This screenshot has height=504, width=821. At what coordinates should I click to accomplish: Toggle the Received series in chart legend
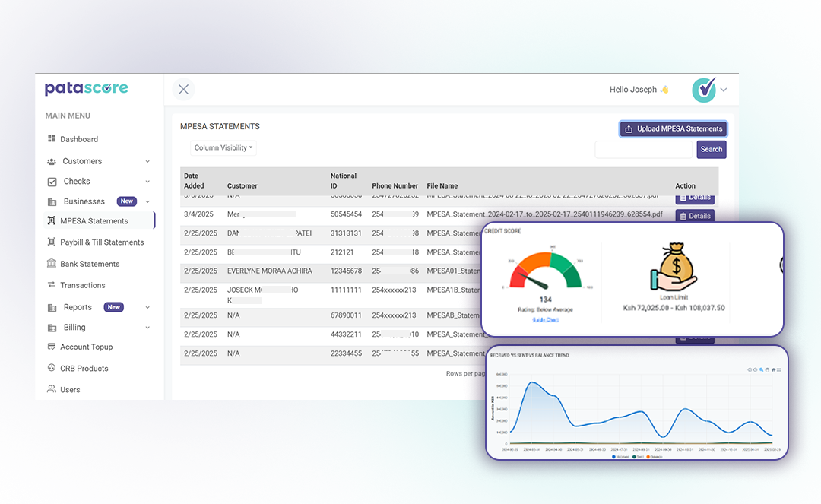[621, 457]
